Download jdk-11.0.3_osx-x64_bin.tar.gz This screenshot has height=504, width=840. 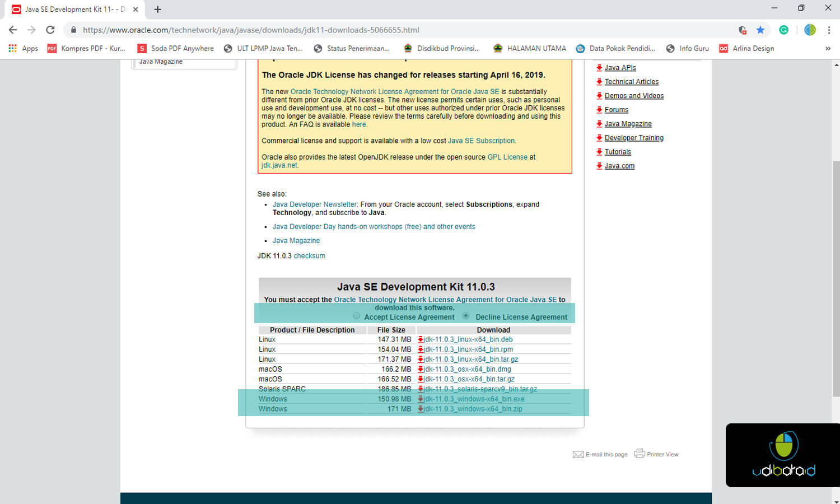coord(469,379)
